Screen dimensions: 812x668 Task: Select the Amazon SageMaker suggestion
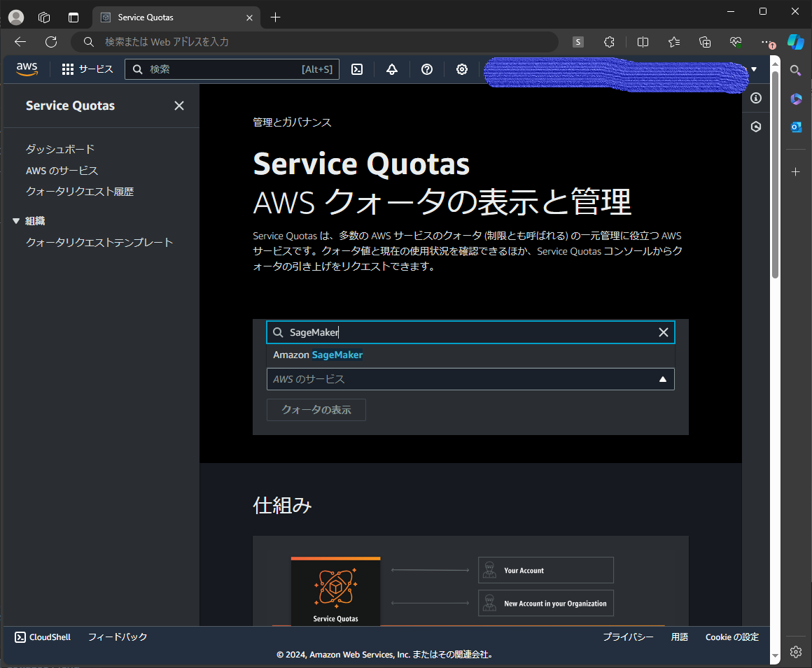coord(470,355)
